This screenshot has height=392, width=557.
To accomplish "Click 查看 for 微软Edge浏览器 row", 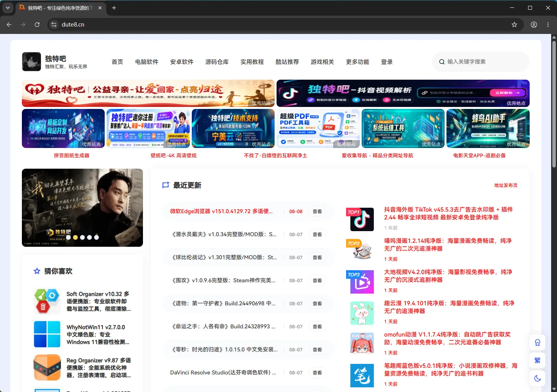I will [317, 211].
